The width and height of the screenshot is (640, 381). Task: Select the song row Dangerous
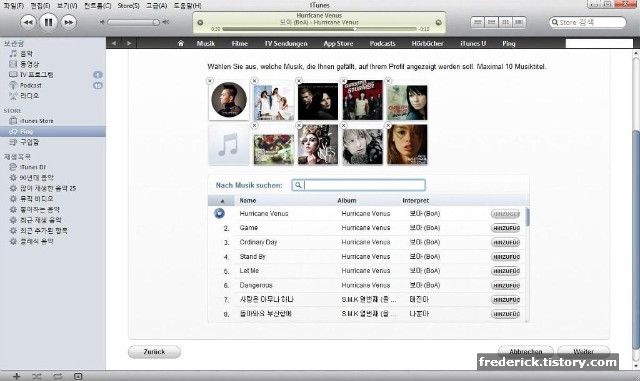pos(367,285)
